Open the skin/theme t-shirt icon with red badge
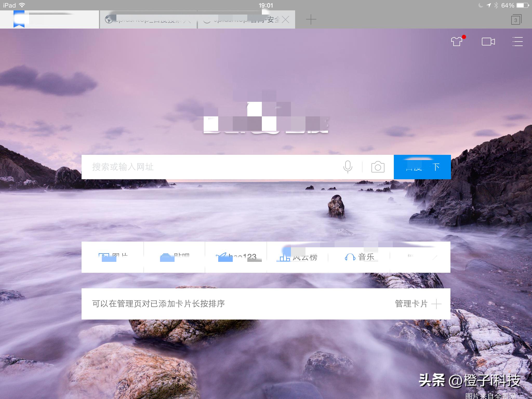 point(457,42)
